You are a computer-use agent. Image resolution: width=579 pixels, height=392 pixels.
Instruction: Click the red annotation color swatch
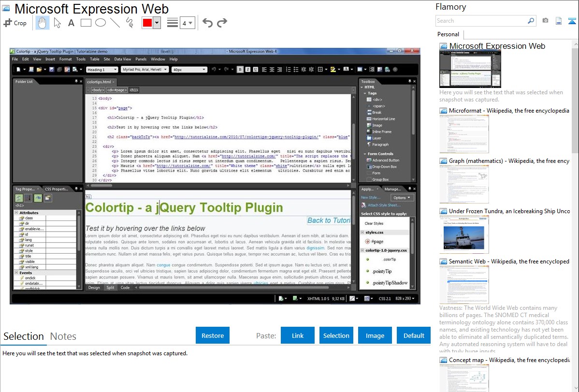pyautogui.click(x=147, y=23)
